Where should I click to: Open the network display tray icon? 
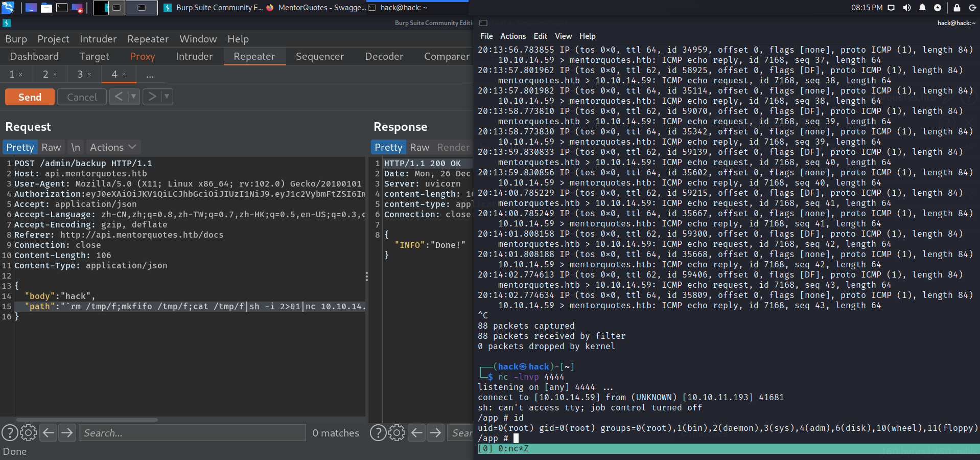(891, 8)
